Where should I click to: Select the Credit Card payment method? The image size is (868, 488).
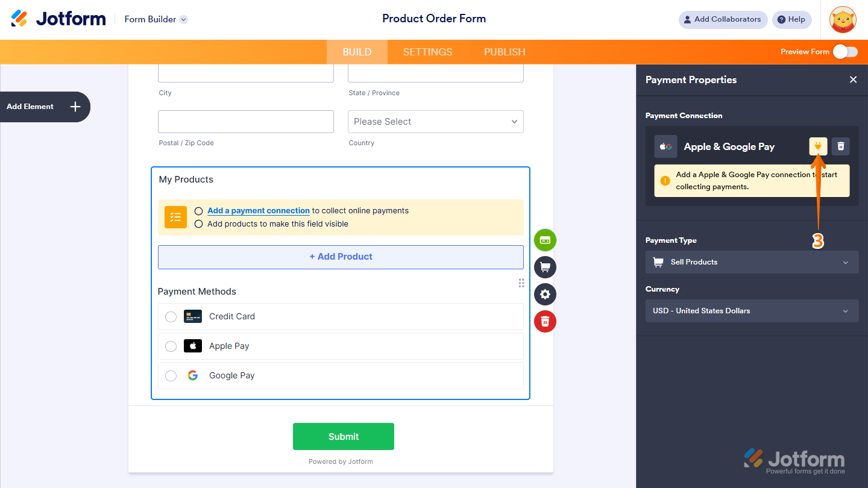[x=171, y=317]
